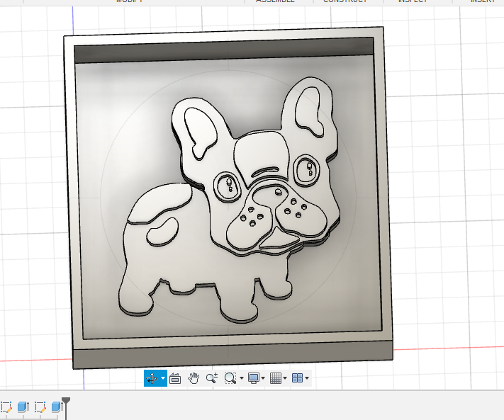Select the Orbit tool in navigation bar
Image resolution: width=504 pixels, height=420 pixels.
151,378
